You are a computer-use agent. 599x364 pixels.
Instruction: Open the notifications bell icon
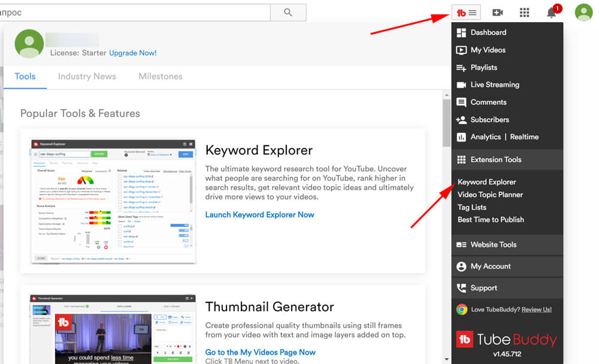pyautogui.click(x=552, y=13)
